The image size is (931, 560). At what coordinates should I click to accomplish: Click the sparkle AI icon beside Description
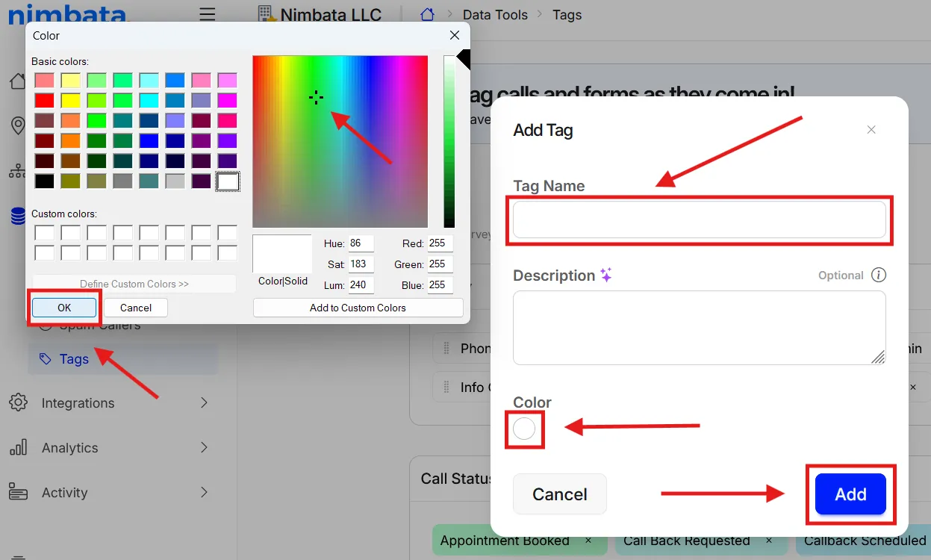point(606,275)
